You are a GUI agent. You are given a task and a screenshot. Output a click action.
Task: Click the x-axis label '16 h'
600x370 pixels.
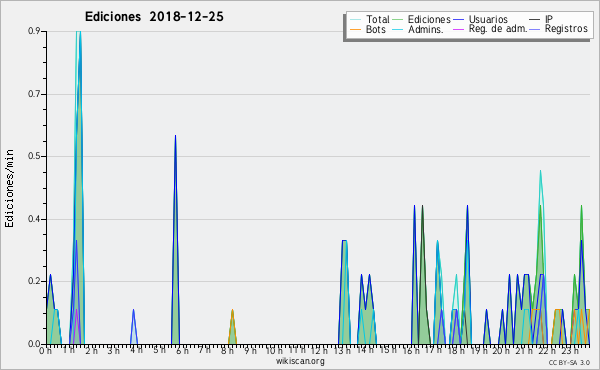(410, 351)
